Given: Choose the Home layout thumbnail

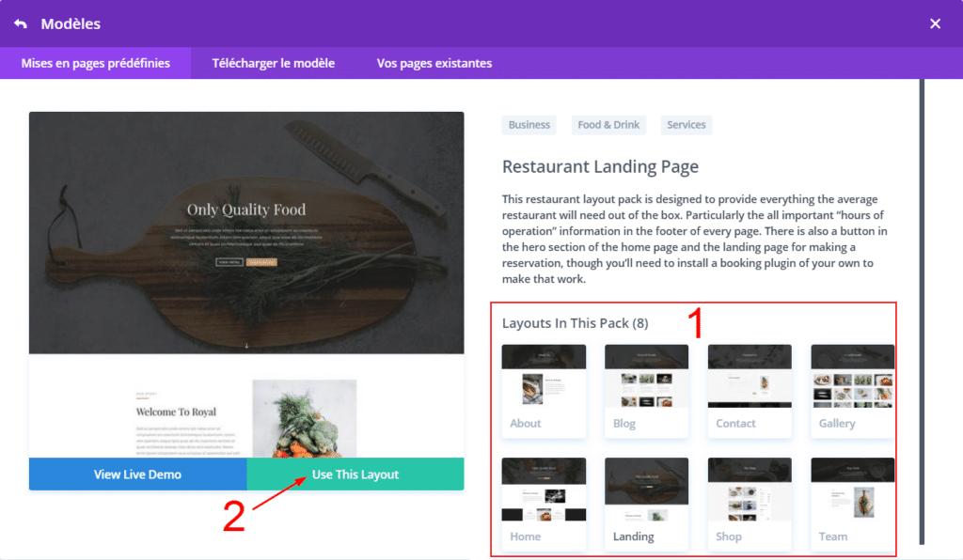Looking at the screenshot, I should click(544, 503).
